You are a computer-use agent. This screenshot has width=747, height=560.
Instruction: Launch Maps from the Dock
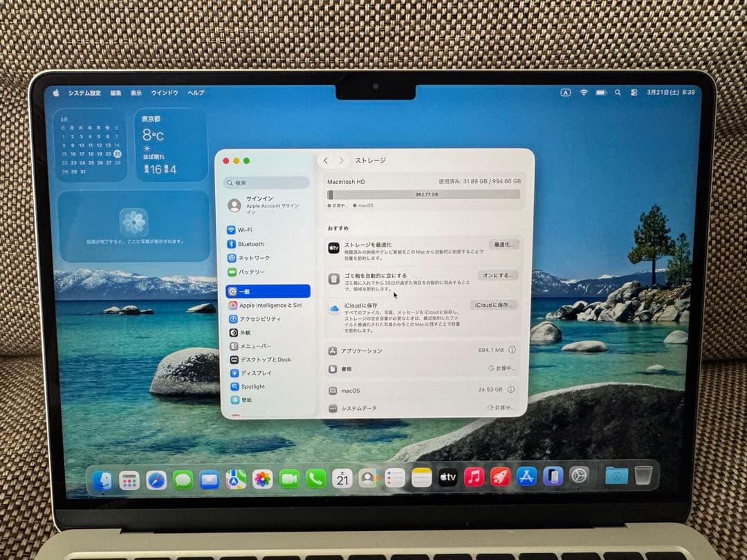[236, 480]
